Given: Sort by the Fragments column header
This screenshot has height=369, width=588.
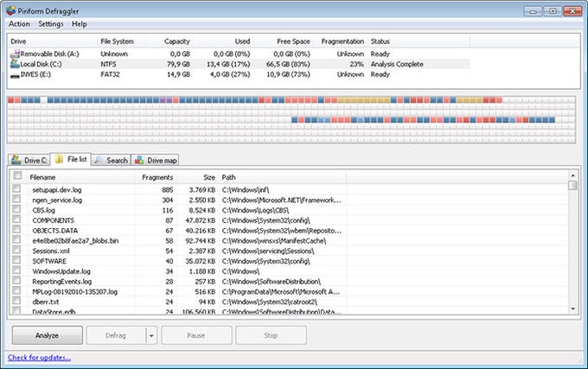Looking at the screenshot, I should pos(157,177).
